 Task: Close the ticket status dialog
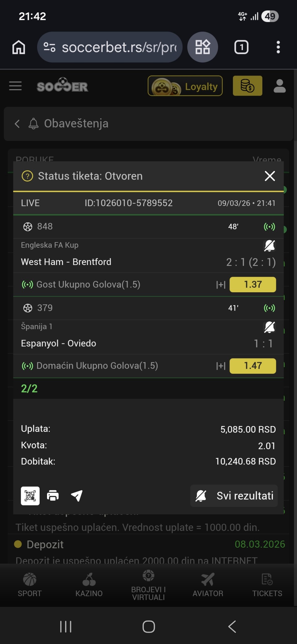pyautogui.click(x=270, y=176)
